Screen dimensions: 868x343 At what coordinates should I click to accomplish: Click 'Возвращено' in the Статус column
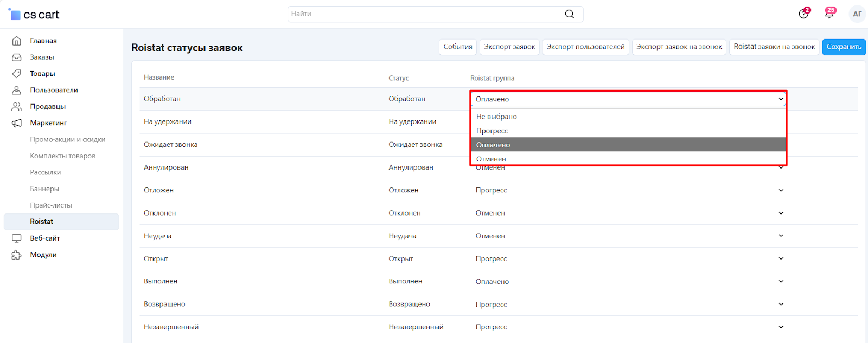pyautogui.click(x=410, y=304)
